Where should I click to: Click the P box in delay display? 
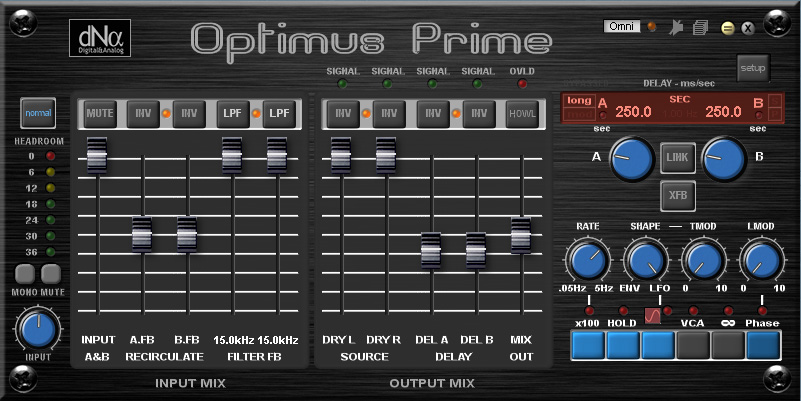pos(775,114)
